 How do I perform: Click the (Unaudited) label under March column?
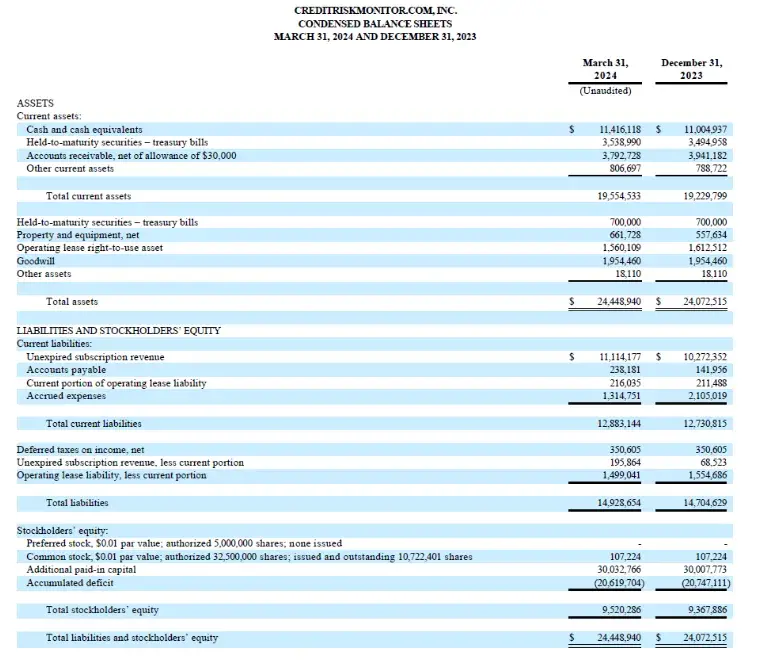point(605,91)
